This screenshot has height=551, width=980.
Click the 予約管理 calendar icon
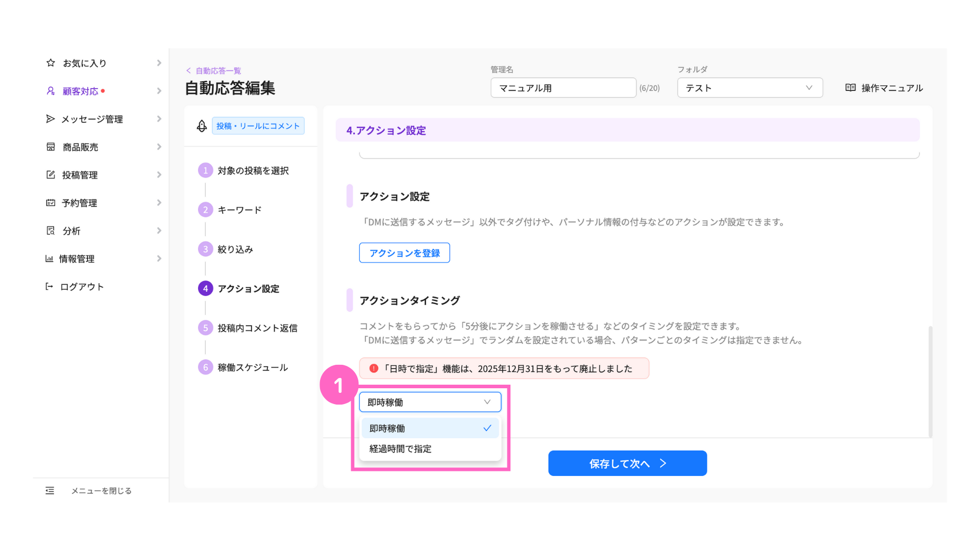(51, 203)
